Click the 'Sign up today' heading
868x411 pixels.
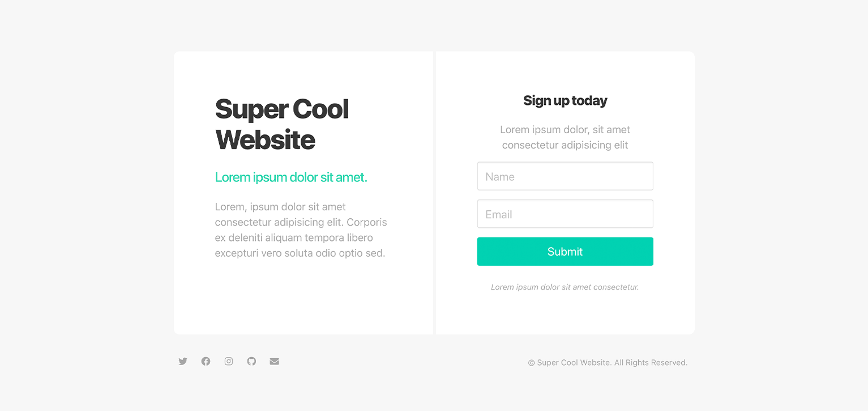(565, 100)
